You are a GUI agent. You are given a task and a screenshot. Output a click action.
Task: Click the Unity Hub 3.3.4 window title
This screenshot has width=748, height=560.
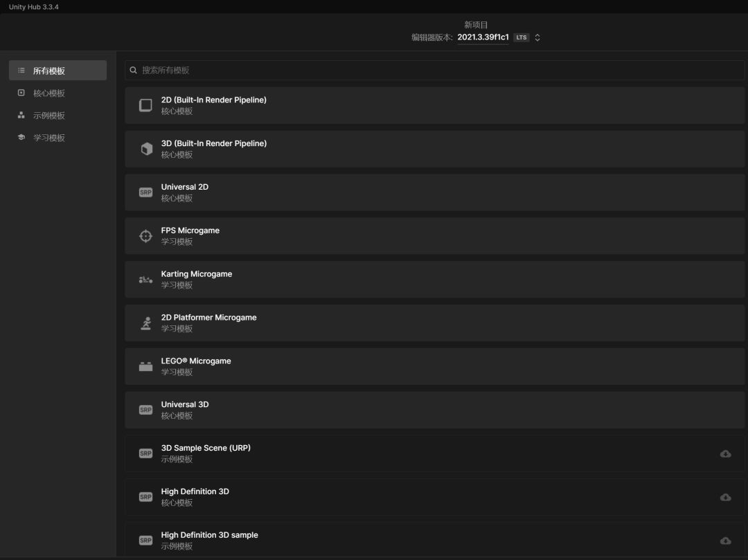tap(34, 7)
